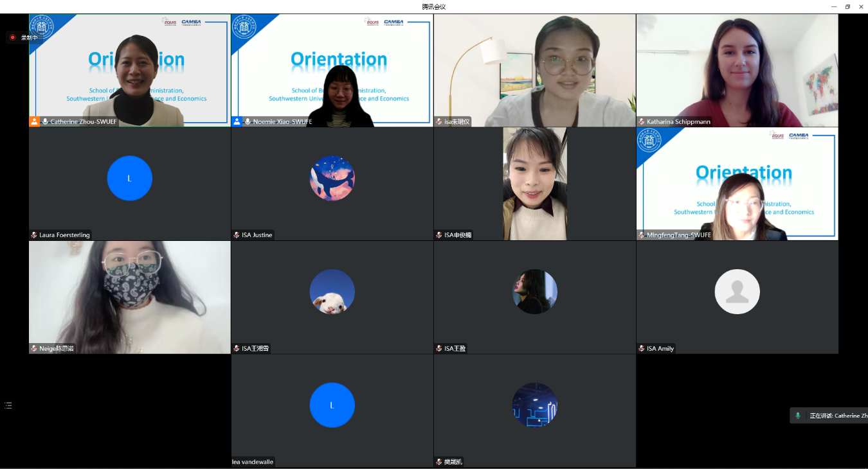Viewport: 868px width, 469px height.
Task: Click Laura Foersterling's blue "L" avatar
Action: [129, 178]
